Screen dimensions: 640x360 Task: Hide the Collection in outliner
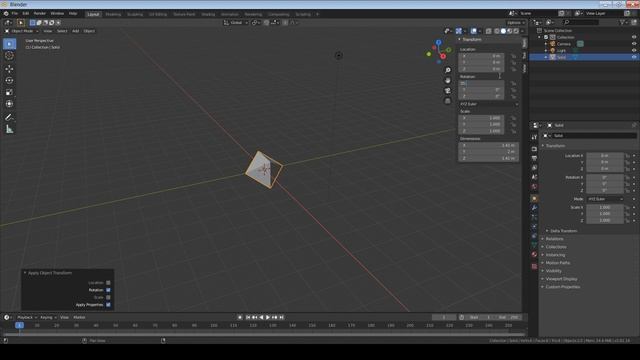[634, 37]
